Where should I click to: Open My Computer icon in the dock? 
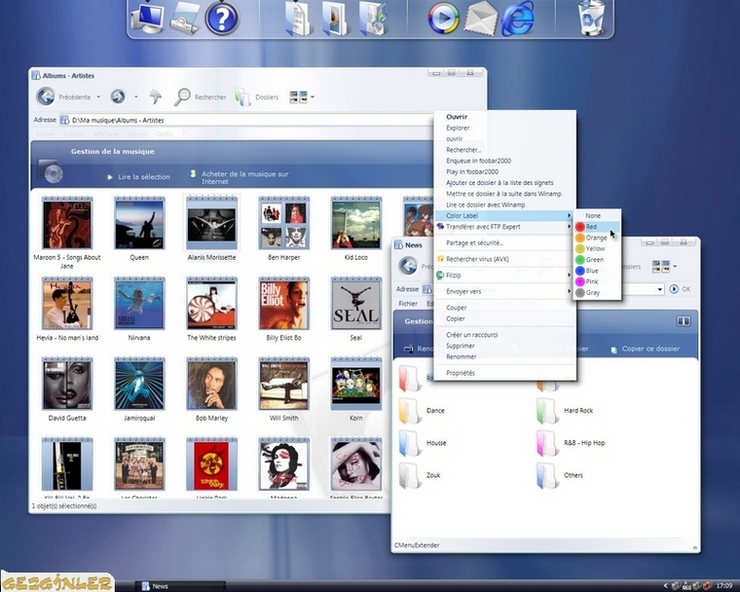click(148, 18)
